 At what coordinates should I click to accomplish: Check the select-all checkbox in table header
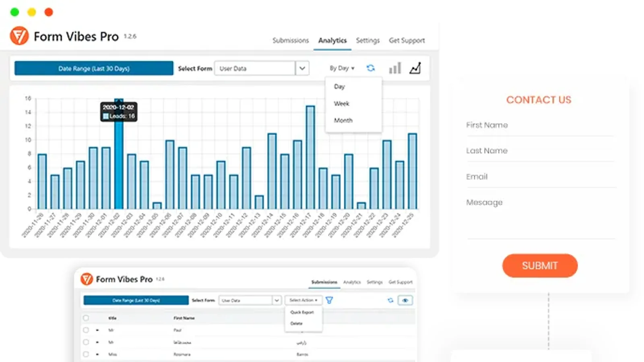point(86,318)
